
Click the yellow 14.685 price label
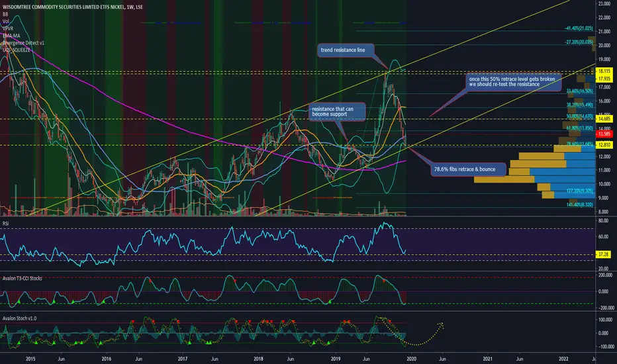click(x=604, y=118)
